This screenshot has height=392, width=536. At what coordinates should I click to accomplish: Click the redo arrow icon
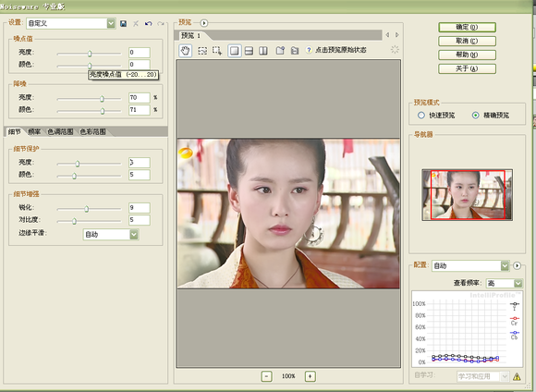click(161, 24)
